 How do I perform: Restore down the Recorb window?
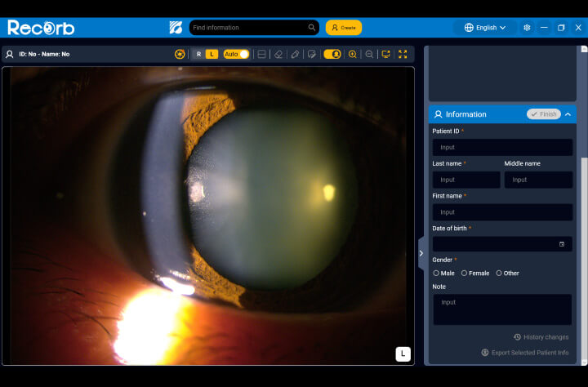pos(561,28)
